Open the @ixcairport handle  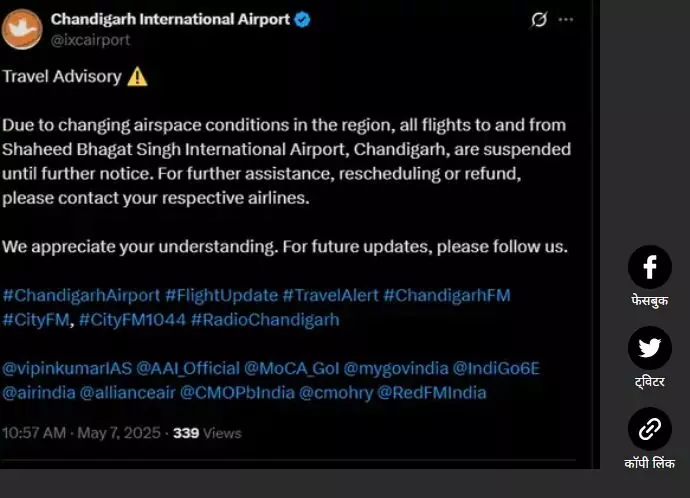pos(90,40)
